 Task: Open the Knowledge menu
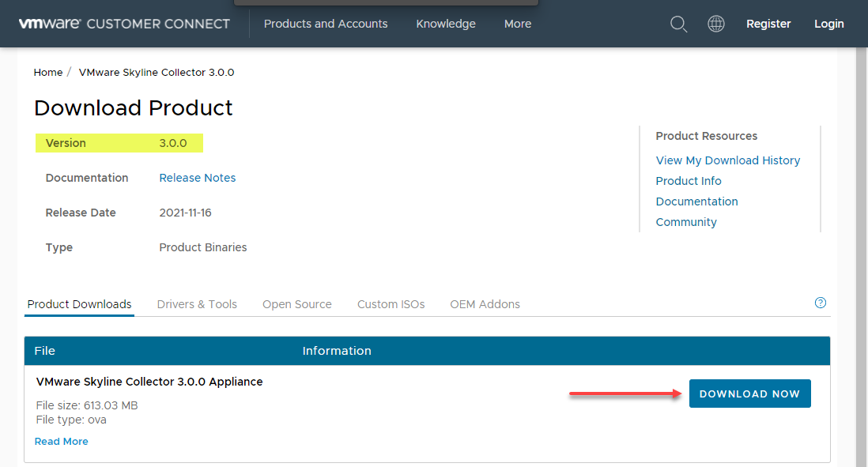click(446, 24)
